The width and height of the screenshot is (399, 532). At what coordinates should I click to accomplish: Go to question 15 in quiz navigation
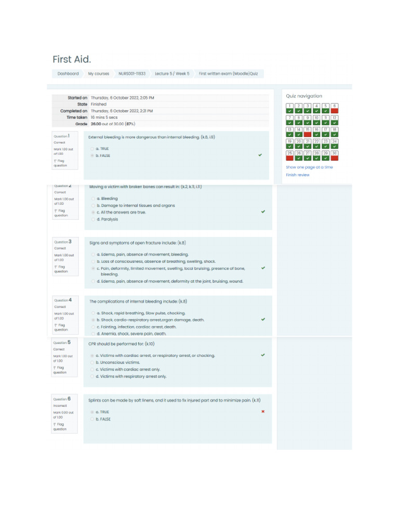pyautogui.click(x=308, y=132)
